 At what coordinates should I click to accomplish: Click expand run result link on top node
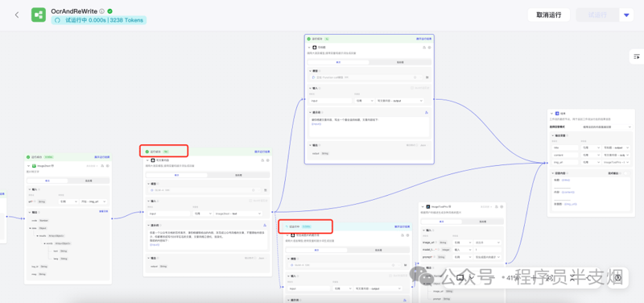click(x=424, y=39)
